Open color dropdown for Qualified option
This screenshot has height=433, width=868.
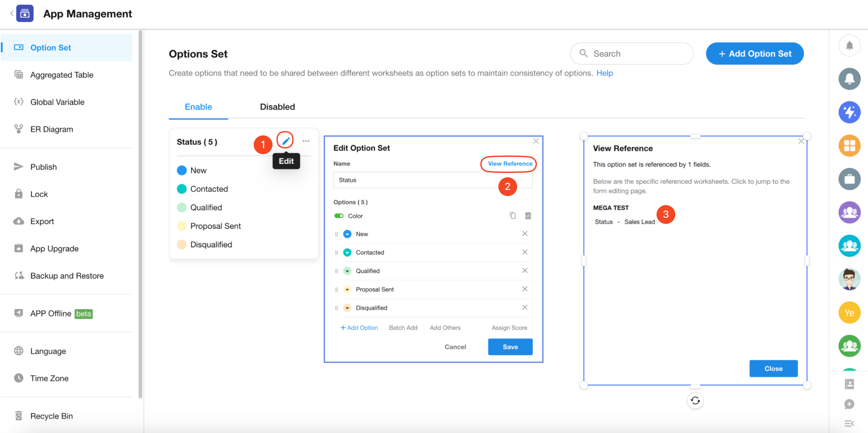tap(347, 271)
